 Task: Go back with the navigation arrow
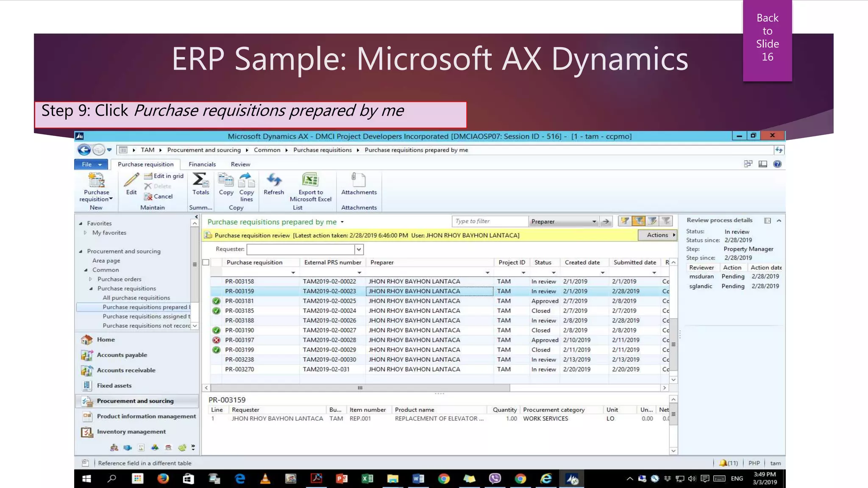(x=84, y=150)
